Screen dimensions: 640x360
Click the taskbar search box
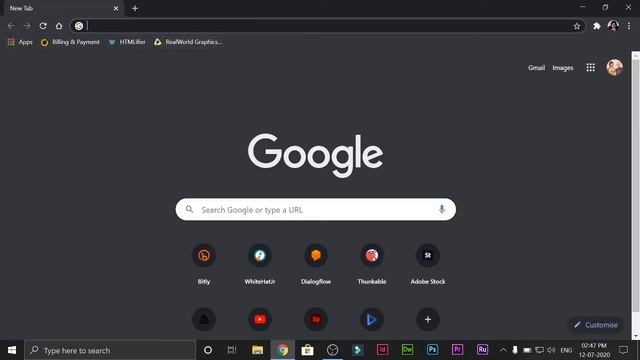110,350
